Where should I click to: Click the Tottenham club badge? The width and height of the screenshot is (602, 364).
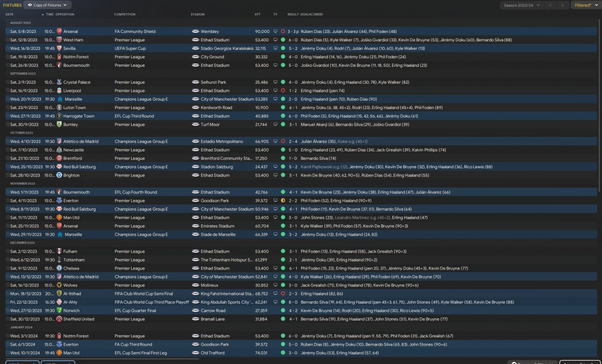[x=59, y=260]
